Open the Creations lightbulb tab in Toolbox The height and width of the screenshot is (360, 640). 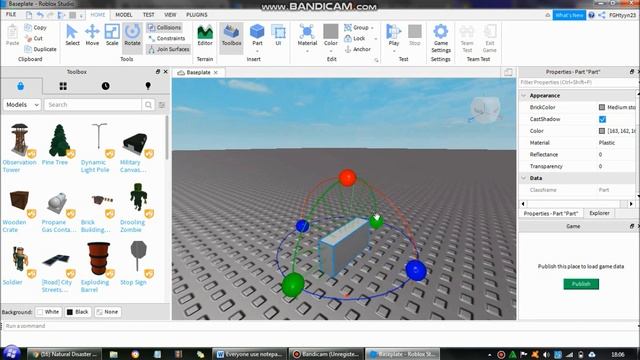coord(148,86)
